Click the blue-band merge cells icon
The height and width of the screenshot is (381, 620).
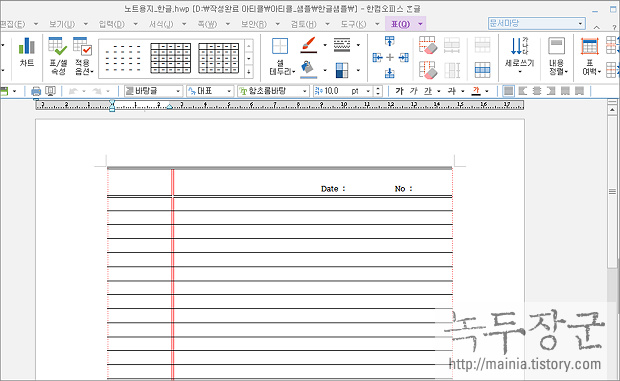(x=482, y=70)
